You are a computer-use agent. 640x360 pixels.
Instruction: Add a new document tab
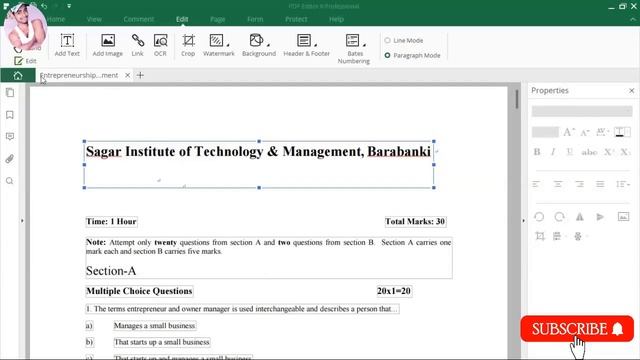pyautogui.click(x=140, y=76)
